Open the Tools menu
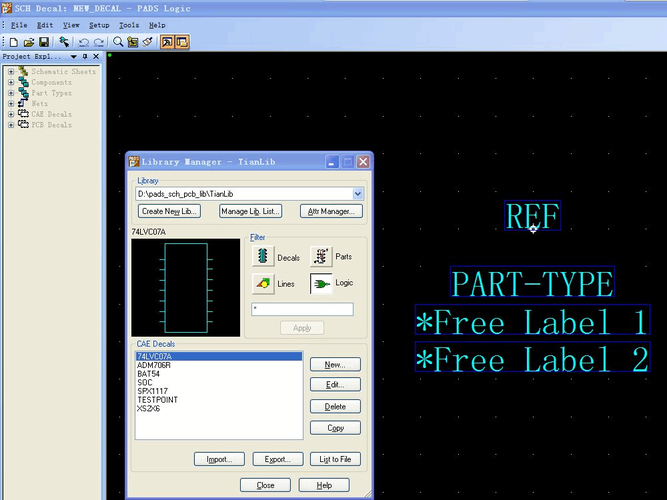 click(129, 25)
